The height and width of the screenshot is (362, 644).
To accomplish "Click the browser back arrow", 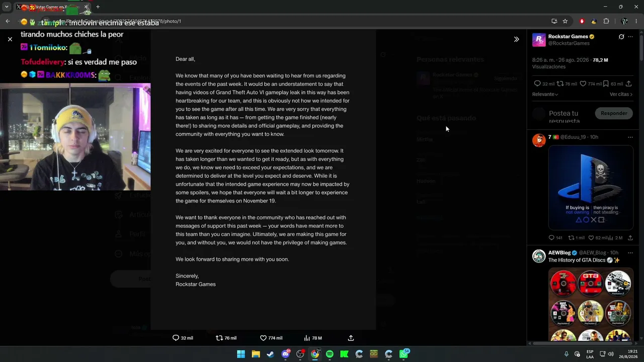I will point(8,21).
